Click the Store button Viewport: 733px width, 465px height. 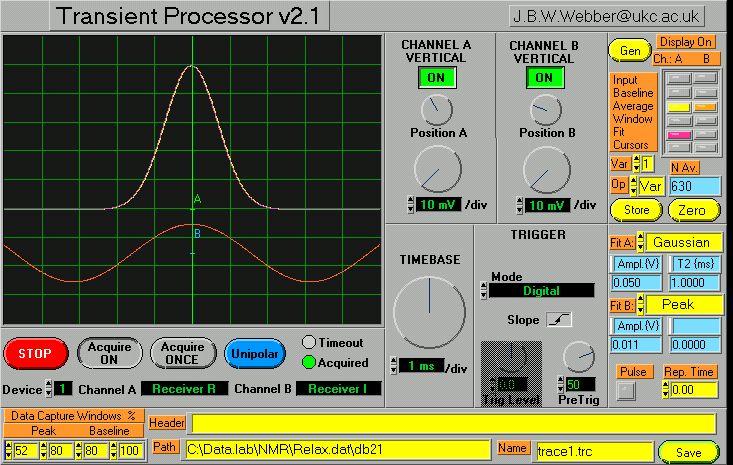click(x=636, y=210)
